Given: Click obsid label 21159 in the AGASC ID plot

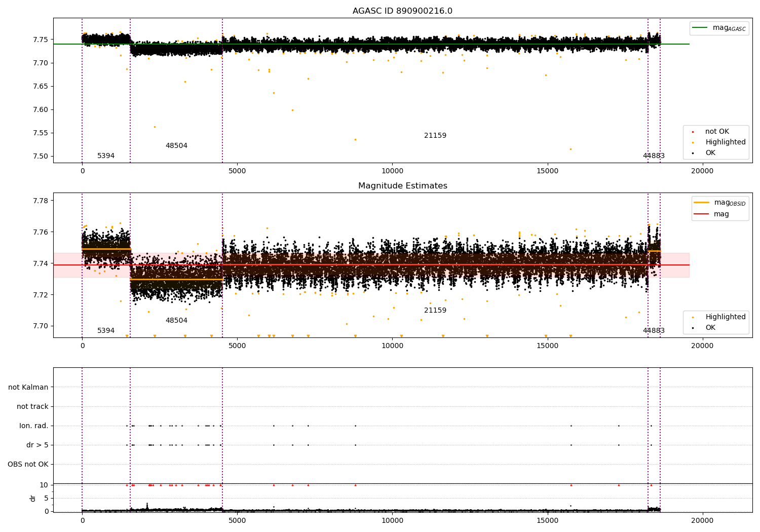Looking at the screenshot, I should tap(435, 136).
